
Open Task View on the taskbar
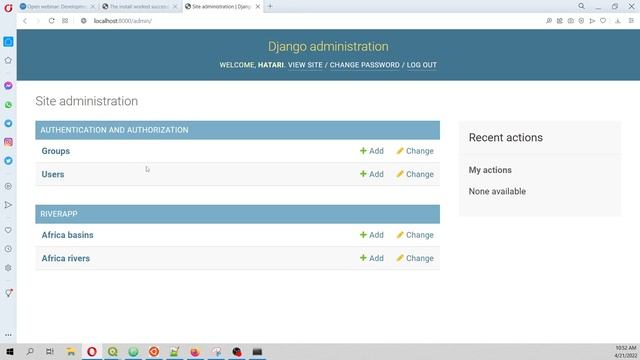click(50, 351)
